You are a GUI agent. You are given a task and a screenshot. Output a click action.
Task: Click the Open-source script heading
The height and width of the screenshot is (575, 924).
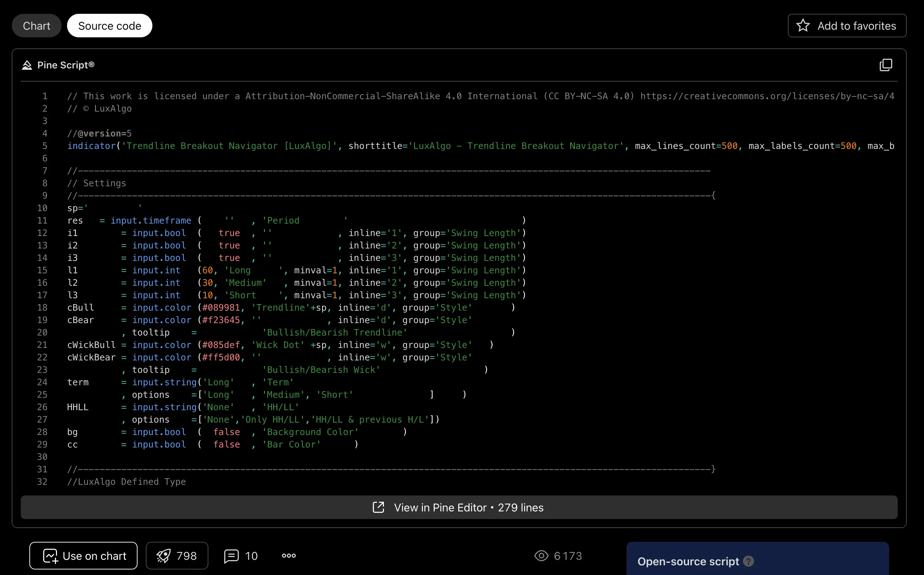coord(688,561)
